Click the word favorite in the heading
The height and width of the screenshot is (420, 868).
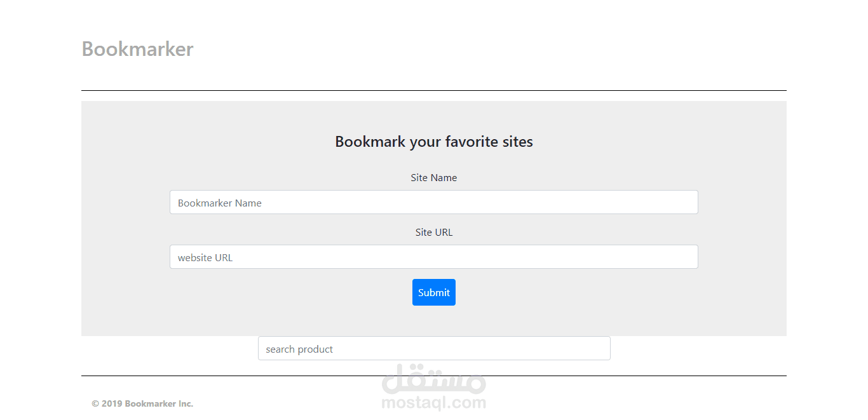point(471,142)
